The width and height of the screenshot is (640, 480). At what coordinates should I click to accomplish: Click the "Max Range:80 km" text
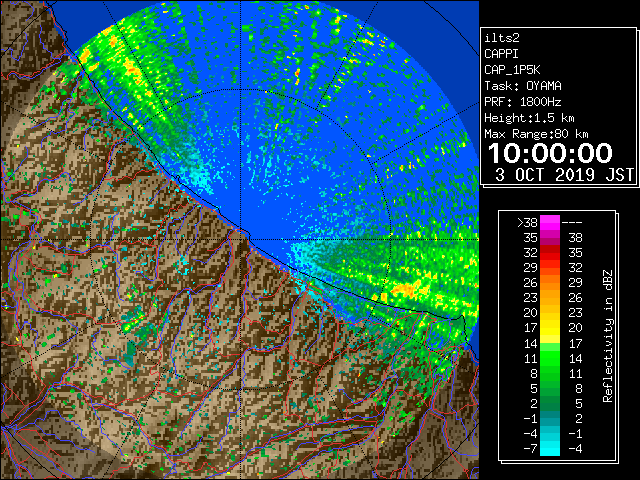(x=536, y=134)
